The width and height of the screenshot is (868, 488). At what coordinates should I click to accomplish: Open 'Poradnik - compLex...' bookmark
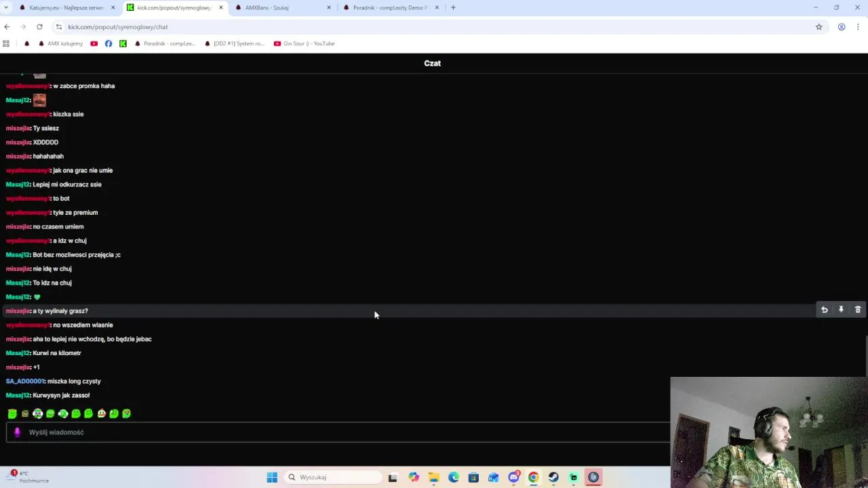[165, 43]
